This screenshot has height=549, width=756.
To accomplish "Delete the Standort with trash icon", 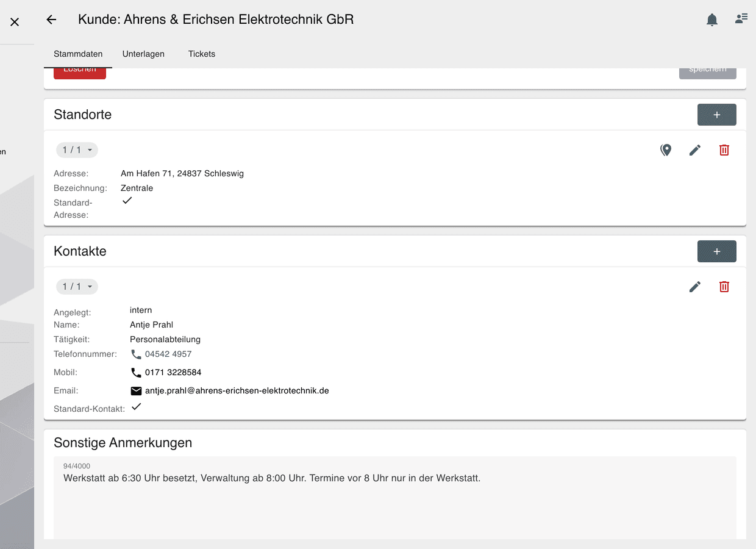I will 724,150.
